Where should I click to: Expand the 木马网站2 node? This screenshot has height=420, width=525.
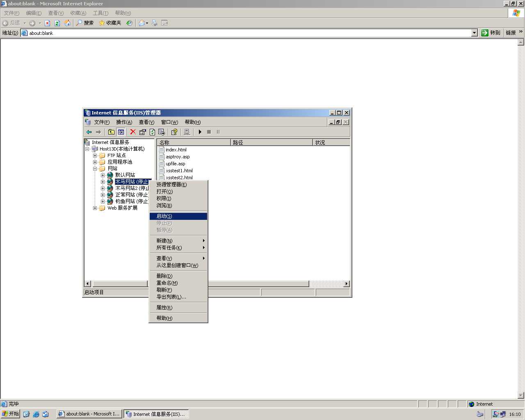[103, 188]
